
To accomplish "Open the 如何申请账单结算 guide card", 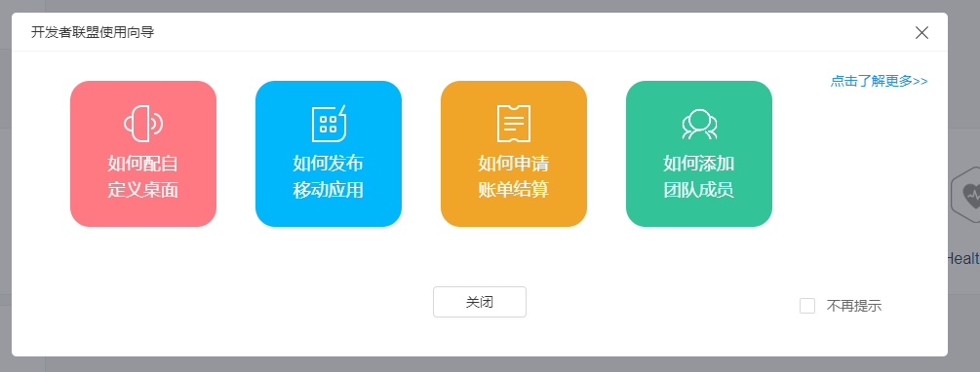I will pos(514,154).
